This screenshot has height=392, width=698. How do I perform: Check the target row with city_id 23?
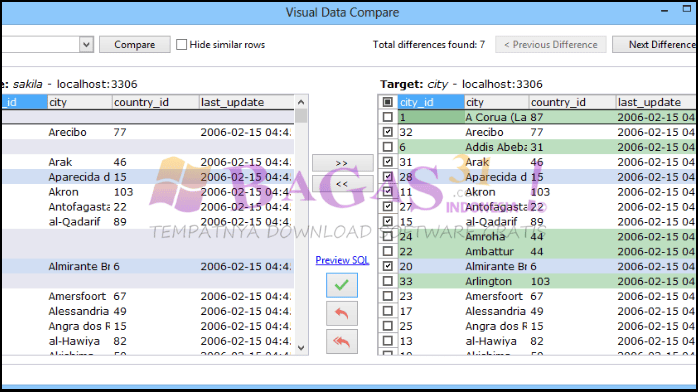387,296
